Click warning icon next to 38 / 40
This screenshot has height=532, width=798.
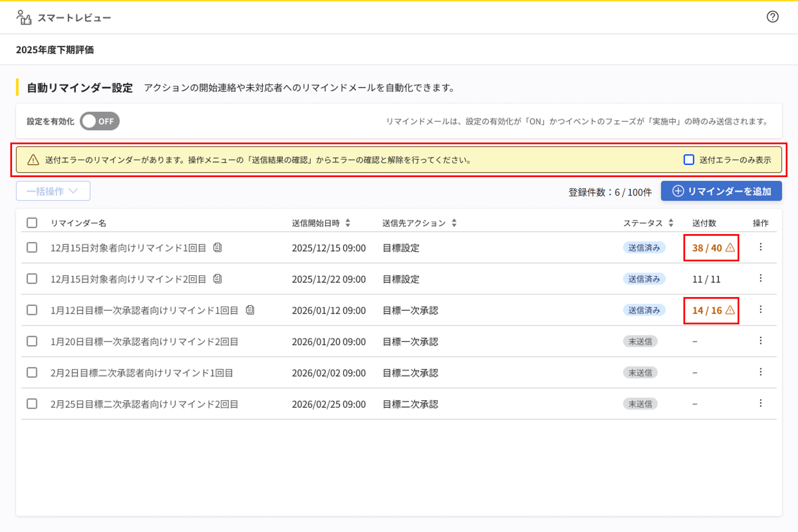click(x=730, y=248)
